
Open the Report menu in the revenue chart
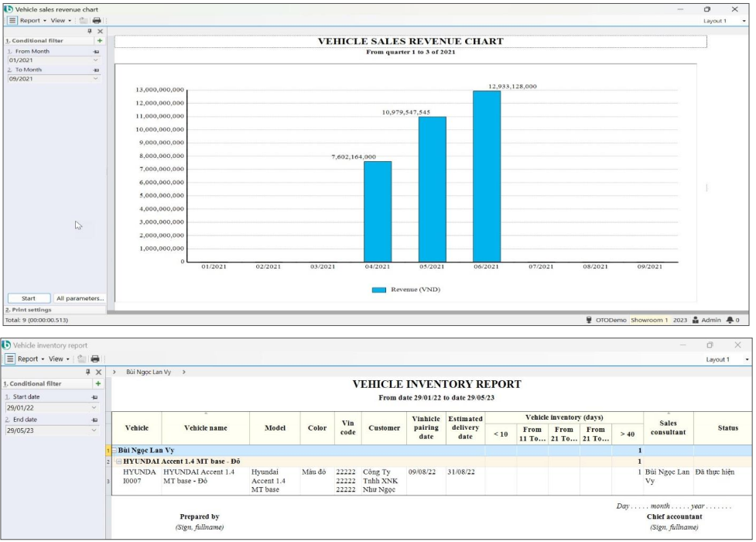coord(31,20)
